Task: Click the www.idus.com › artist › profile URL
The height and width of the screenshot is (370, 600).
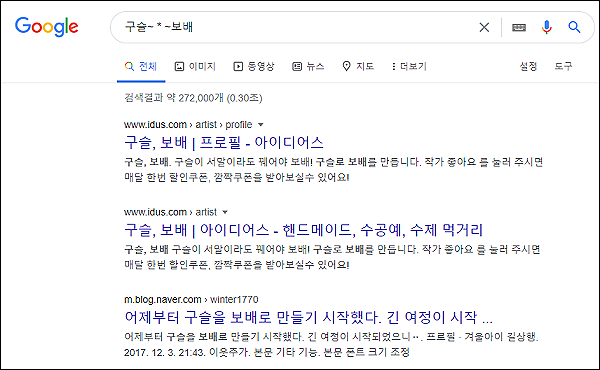Action: (x=188, y=125)
